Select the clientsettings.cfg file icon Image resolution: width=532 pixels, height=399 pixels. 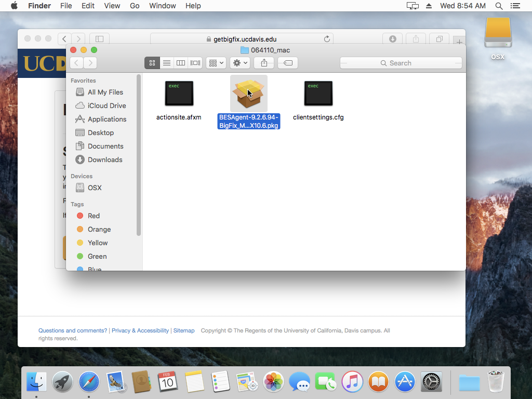318,94
